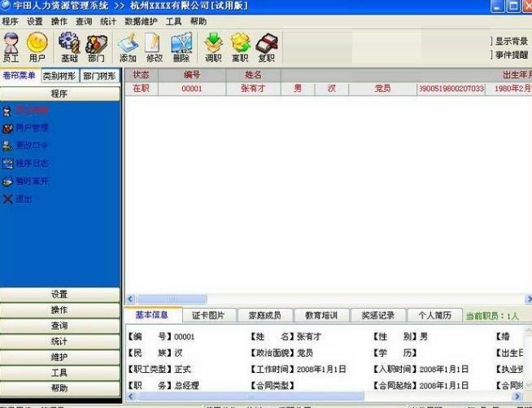The height and width of the screenshot is (408, 532).
Task: Select the 在职 status cell
Action: [142, 89]
